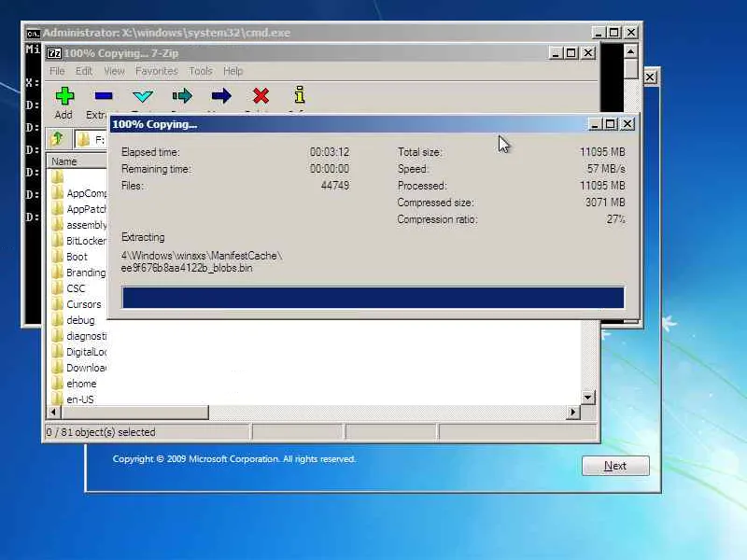The height and width of the screenshot is (560, 747).
Task: Minimize the 100% Copying progress dialog
Action: (594, 125)
